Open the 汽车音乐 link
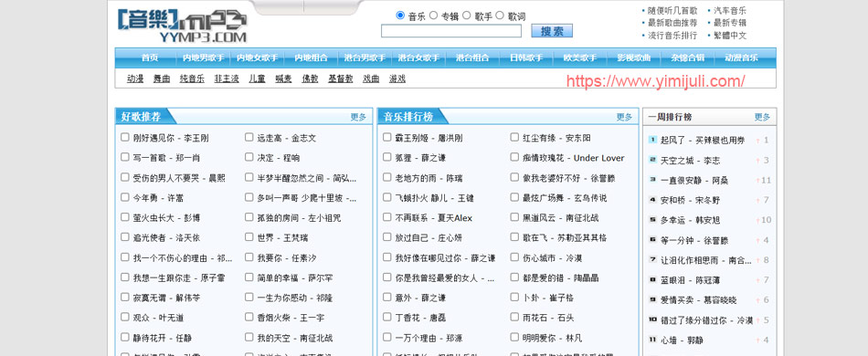 (x=730, y=11)
